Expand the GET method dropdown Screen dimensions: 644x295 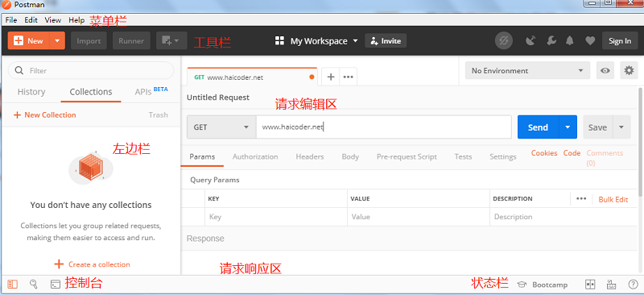tap(221, 127)
